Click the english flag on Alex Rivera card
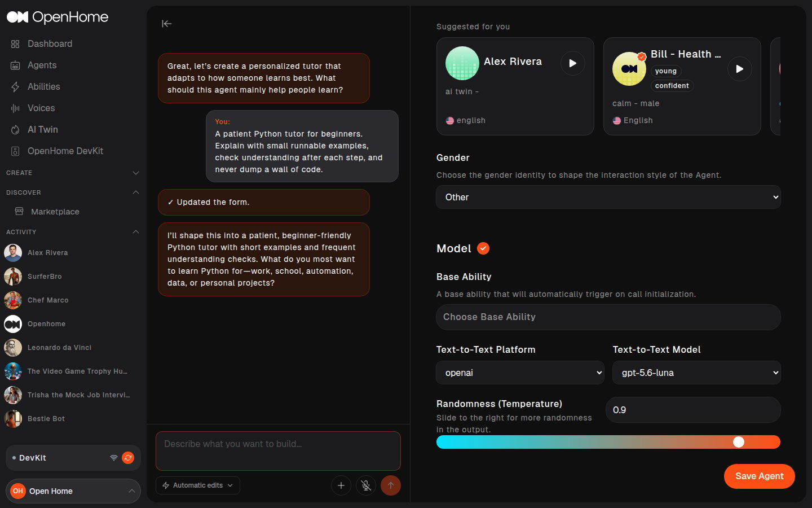The height and width of the screenshot is (508, 812). [450, 121]
